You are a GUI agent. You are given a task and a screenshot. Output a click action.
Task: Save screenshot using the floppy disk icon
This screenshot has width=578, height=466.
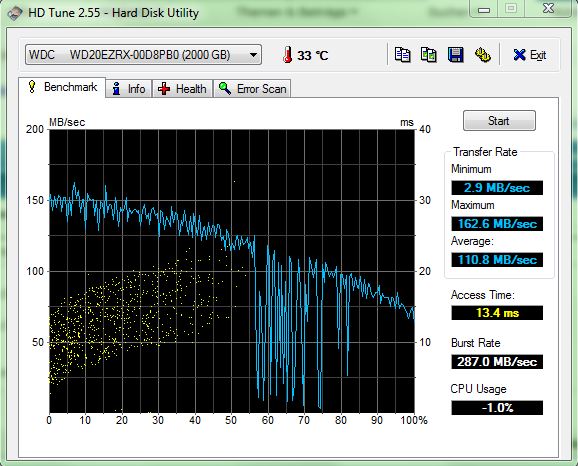(456, 55)
